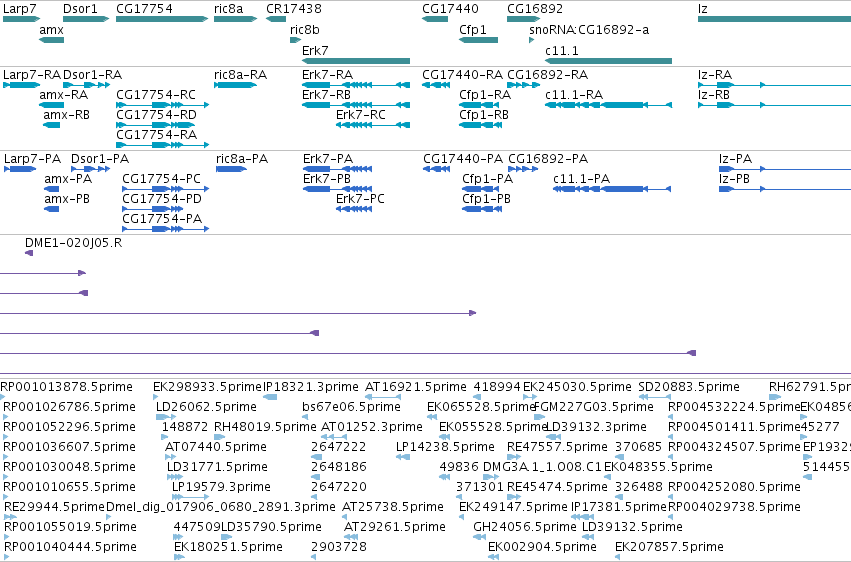Viewport: 851px width, 562px height.
Task: Select EST EK207857.5prime
Action: tap(669, 547)
